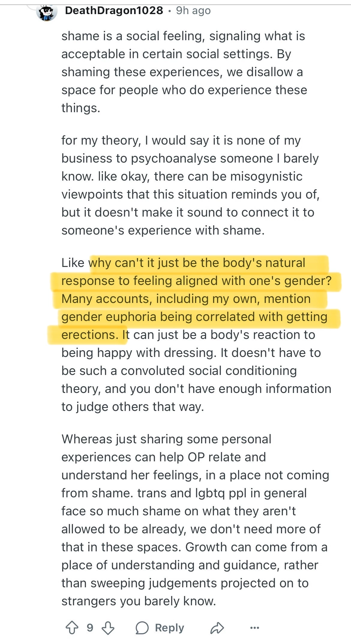
Task: Click the speech bubble reply icon
Action: tap(142, 628)
